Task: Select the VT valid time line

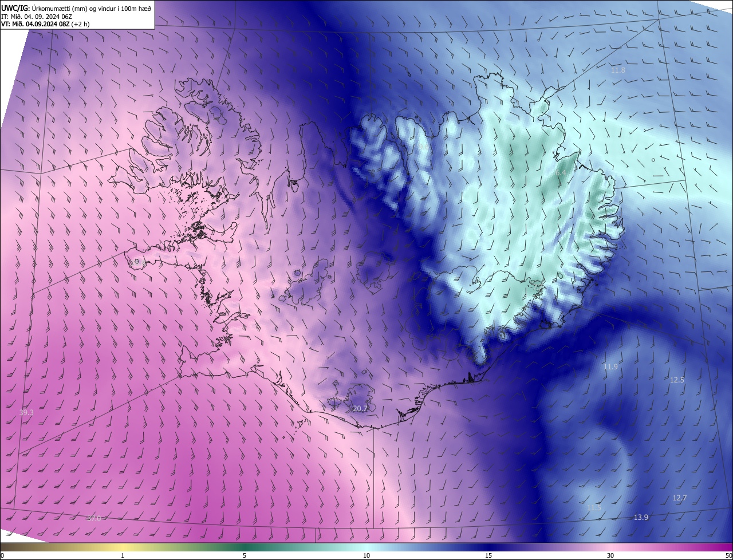Action: [45, 24]
